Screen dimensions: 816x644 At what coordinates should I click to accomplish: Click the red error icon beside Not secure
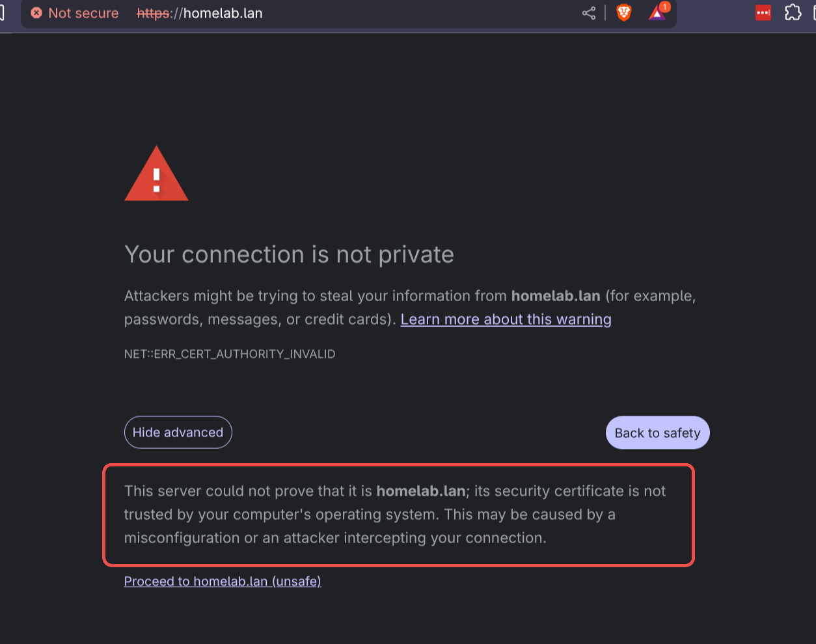36,12
